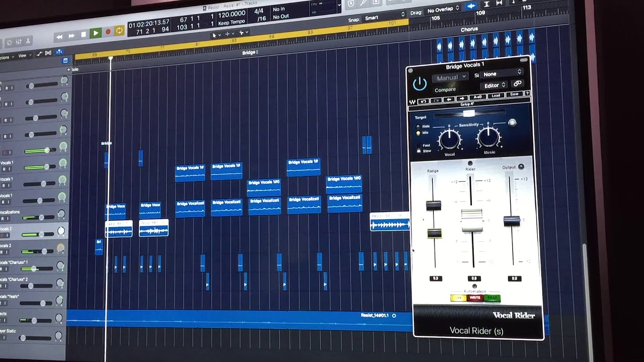
Task: Open the Functions menu in the tracks area
Action: point(5,57)
